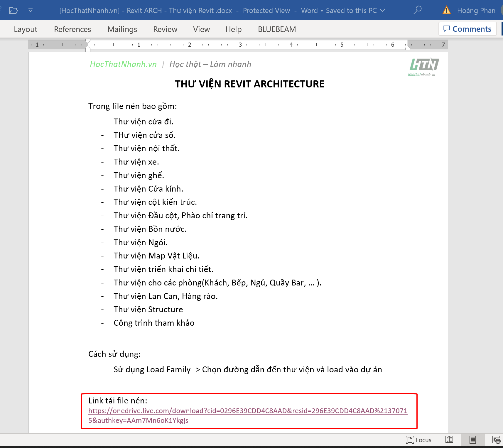503x448 pixels.
Task: Click 'Thư viện cho các phòng' list item
Action: click(217, 283)
